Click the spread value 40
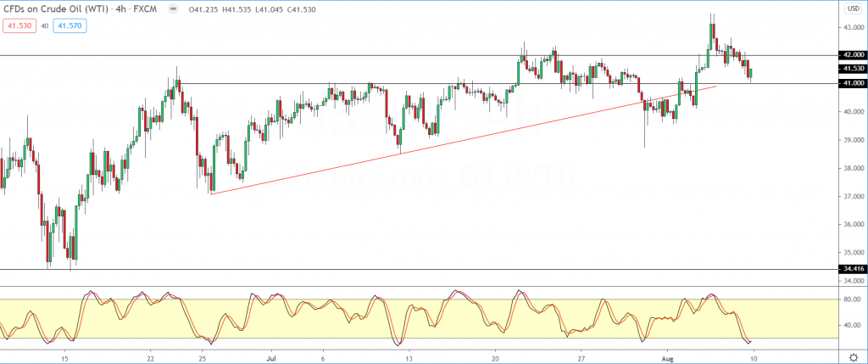The width and height of the screenshot is (868, 364). [x=44, y=25]
